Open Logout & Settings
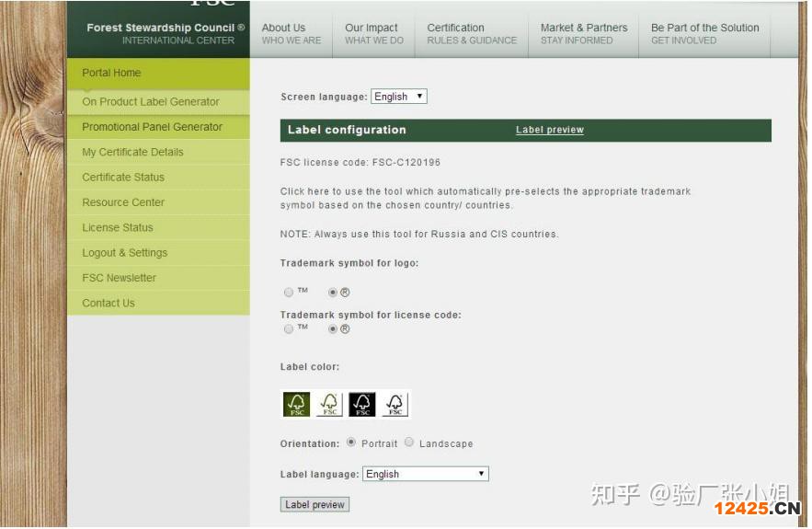This screenshot has width=812, height=529. coord(159,254)
